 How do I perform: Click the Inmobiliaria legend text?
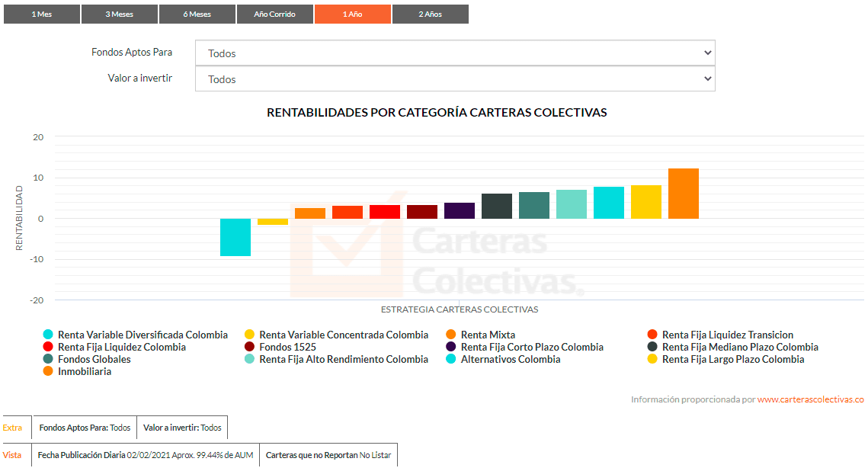85,371
